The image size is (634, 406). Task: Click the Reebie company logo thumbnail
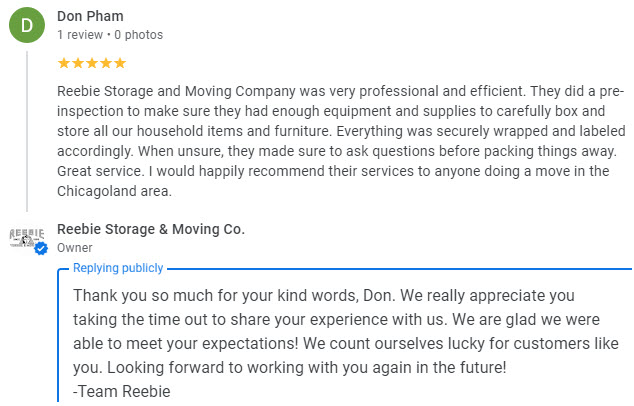click(26, 237)
